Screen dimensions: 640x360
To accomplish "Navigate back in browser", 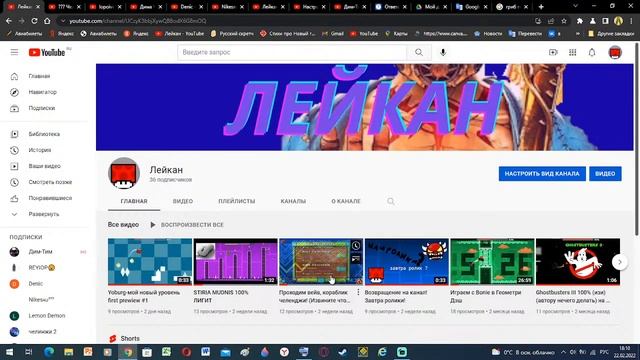I will [9, 21].
